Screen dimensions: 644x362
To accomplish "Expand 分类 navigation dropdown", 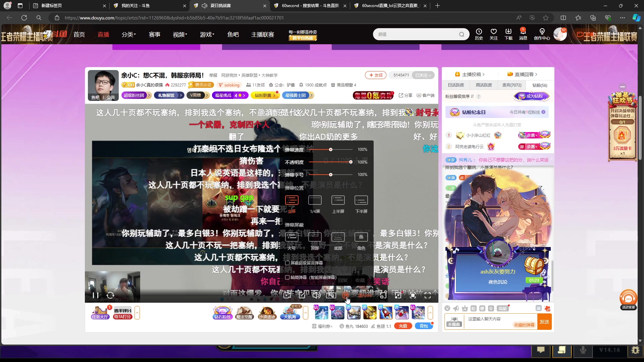I will [x=129, y=35].
